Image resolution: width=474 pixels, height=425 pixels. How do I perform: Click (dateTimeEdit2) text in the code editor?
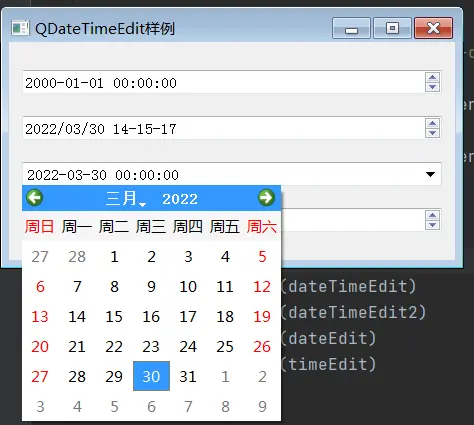click(354, 312)
